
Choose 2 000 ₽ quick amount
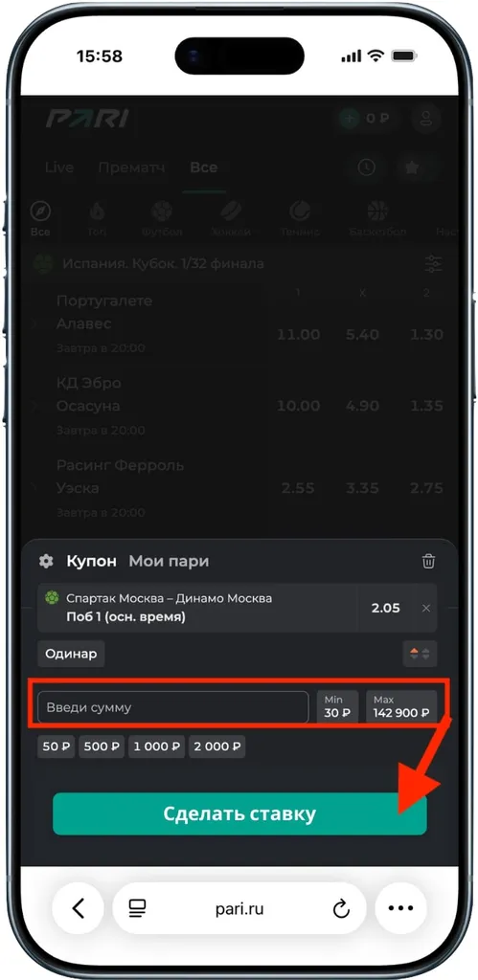click(217, 746)
